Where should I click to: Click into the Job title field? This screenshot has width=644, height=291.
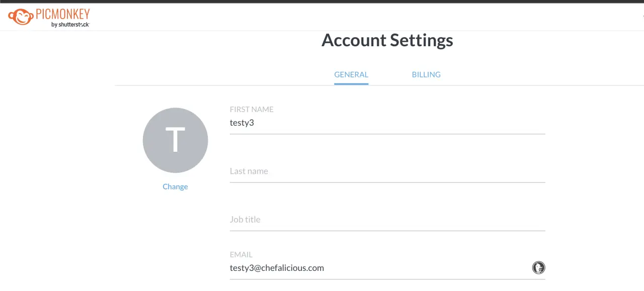coord(387,219)
